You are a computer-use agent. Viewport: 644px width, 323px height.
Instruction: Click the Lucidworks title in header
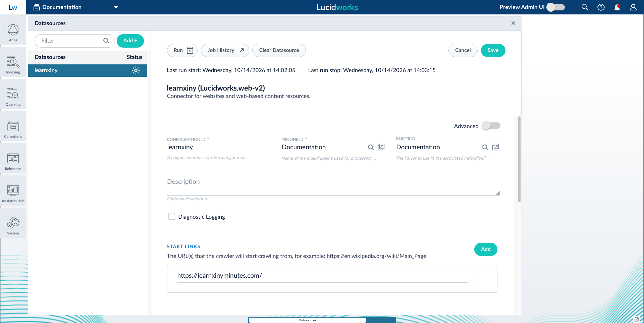tap(337, 7)
